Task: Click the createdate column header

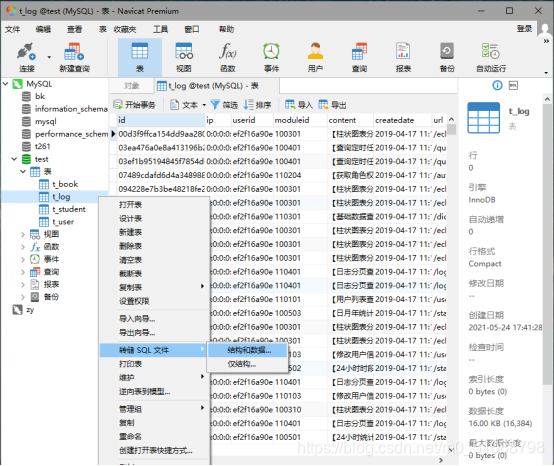Action: (402, 120)
